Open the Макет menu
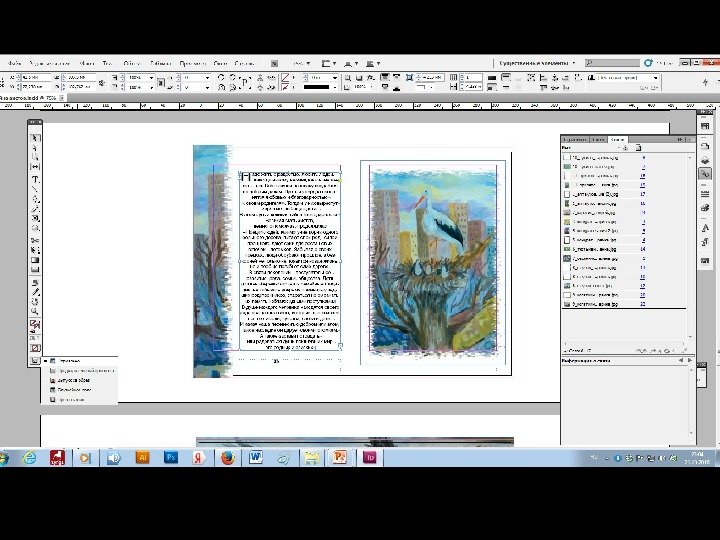Image resolution: width=720 pixels, height=540 pixels. tap(87, 63)
